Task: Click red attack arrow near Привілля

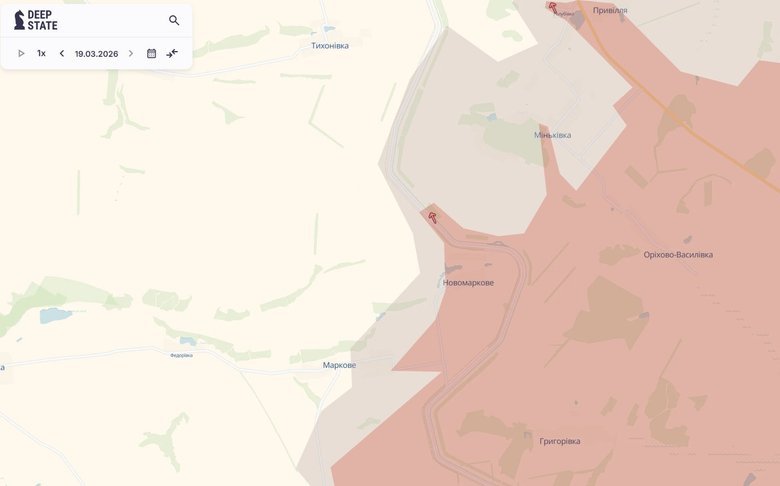Action: coord(552,7)
